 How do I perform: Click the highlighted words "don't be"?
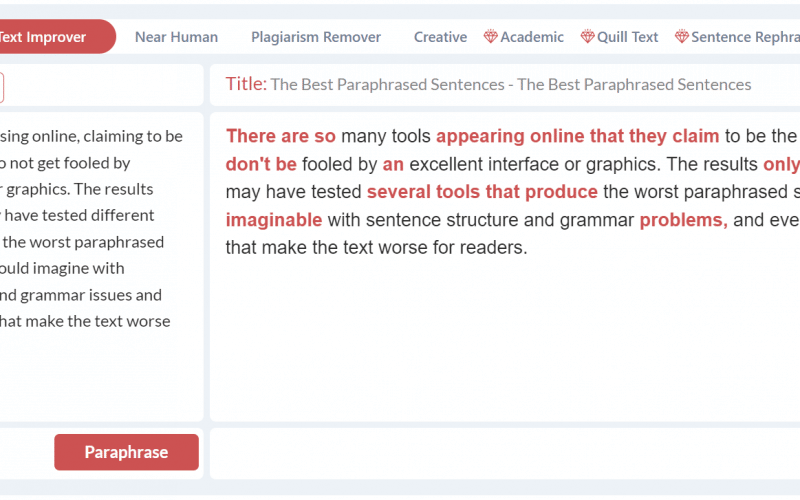[x=261, y=164]
